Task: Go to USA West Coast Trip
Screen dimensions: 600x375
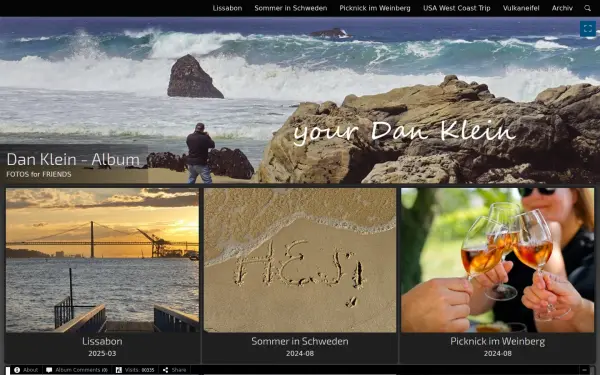Action: [x=457, y=8]
